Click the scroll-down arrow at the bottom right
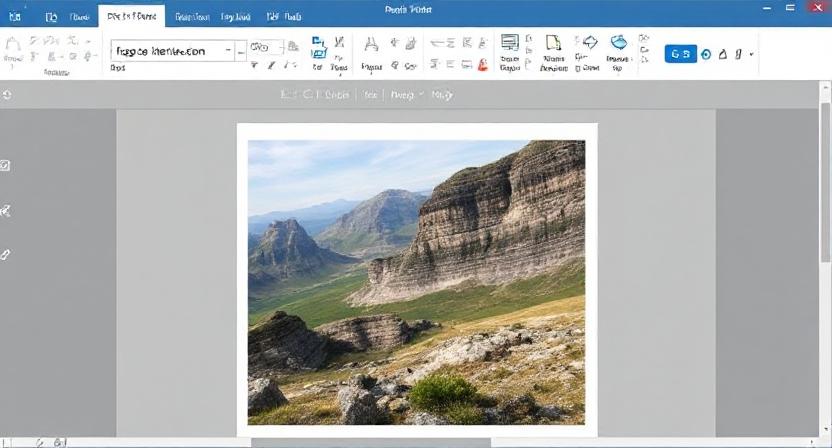This screenshot has width=832, height=448. (x=826, y=430)
